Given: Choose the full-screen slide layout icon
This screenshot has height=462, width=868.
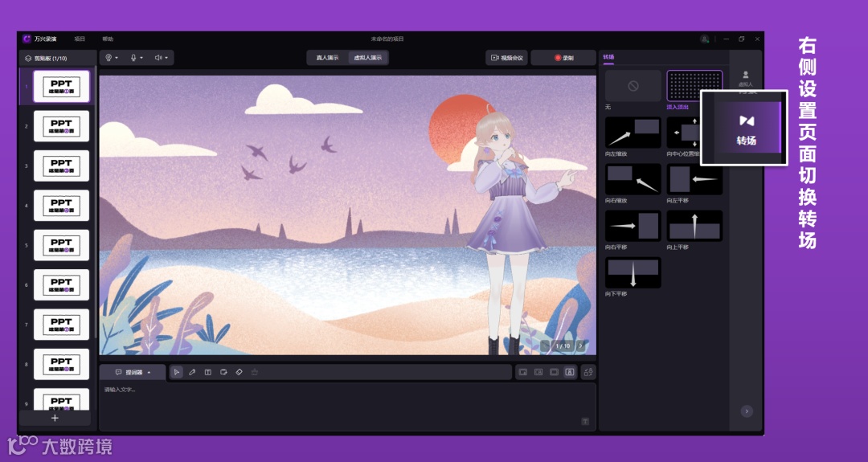Looking at the screenshot, I should 554,372.
